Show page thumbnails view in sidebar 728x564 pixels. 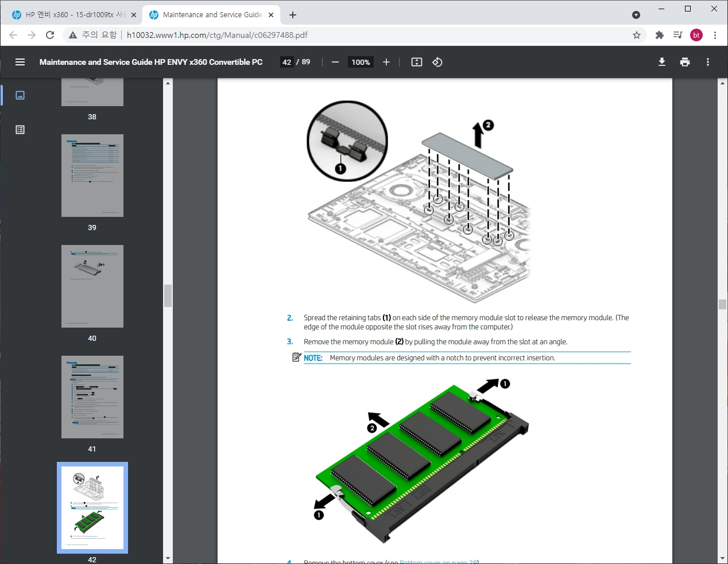coord(20,95)
